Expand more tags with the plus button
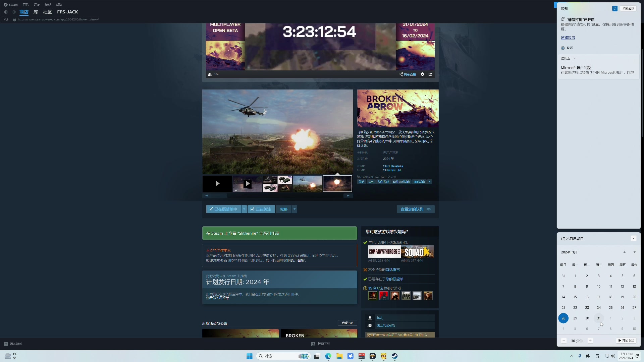644x362 pixels. 429,182
